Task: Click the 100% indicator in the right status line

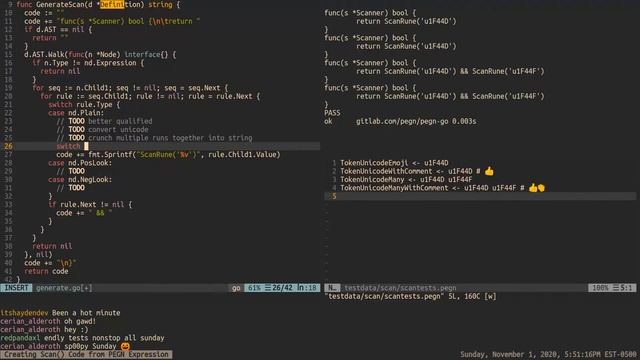Action: click(600, 288)
